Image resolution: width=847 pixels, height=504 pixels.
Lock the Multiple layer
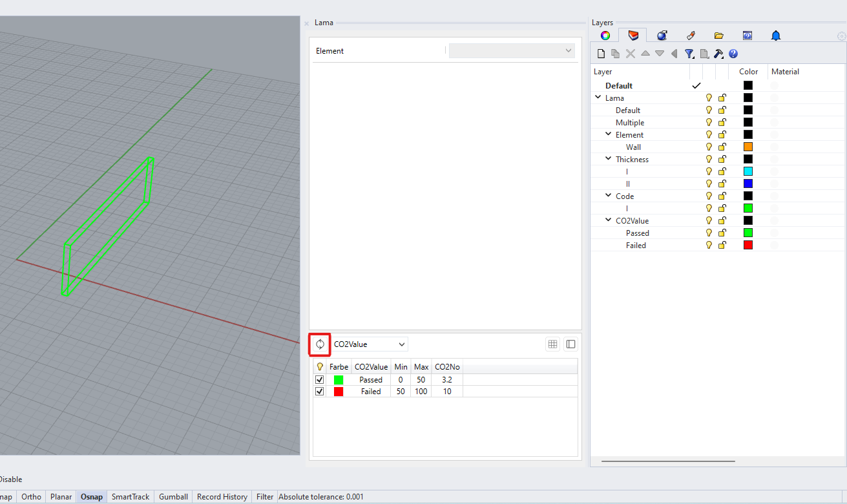[722, 122]
